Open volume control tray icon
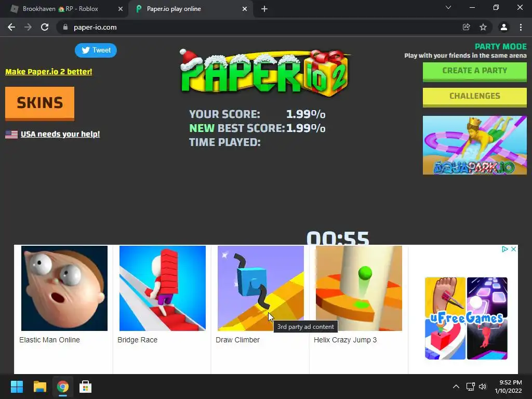 483,387
